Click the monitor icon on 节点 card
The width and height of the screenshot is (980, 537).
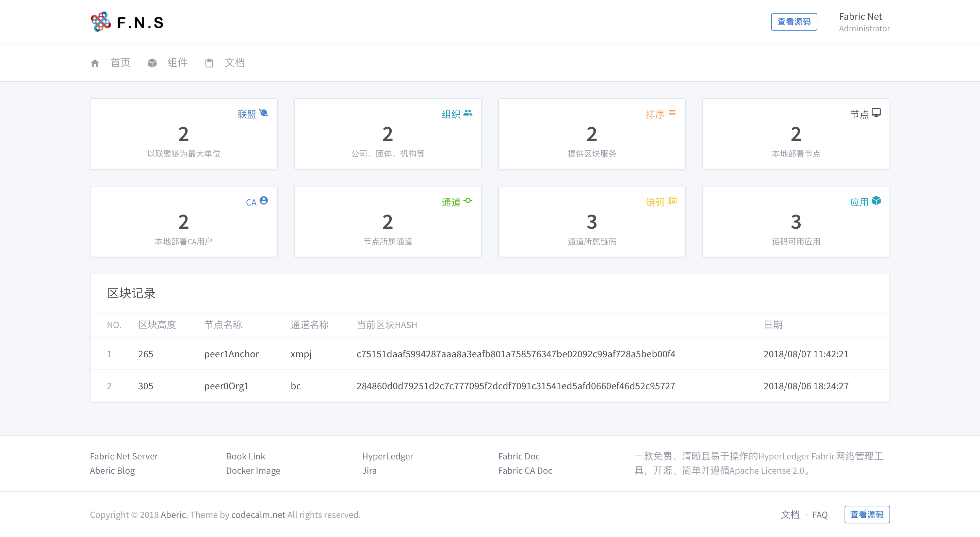click(876, 113)
